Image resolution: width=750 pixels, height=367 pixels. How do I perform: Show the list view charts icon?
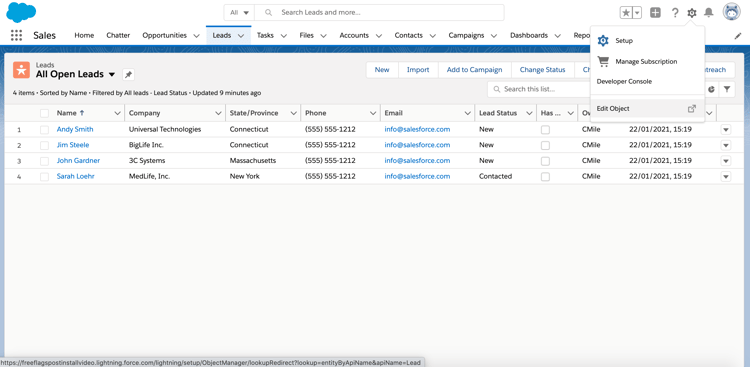click(711, 89)
